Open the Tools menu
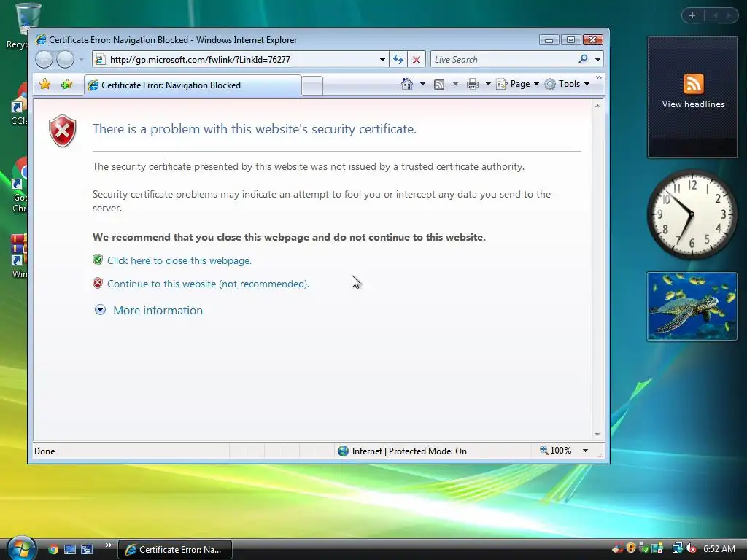This screenshot has height=560, width=747. pyautogui.click(x=568, y=85)
